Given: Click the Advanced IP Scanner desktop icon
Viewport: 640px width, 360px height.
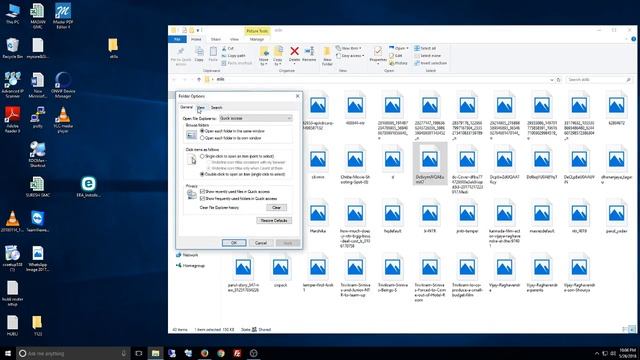Looking at the screenshot, I should [12, 85].
